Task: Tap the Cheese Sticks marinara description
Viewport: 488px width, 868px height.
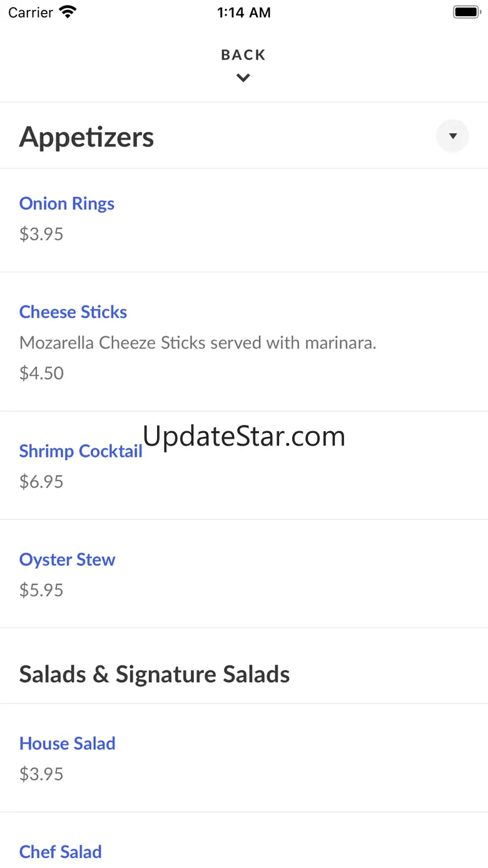Action: point(198,343)
